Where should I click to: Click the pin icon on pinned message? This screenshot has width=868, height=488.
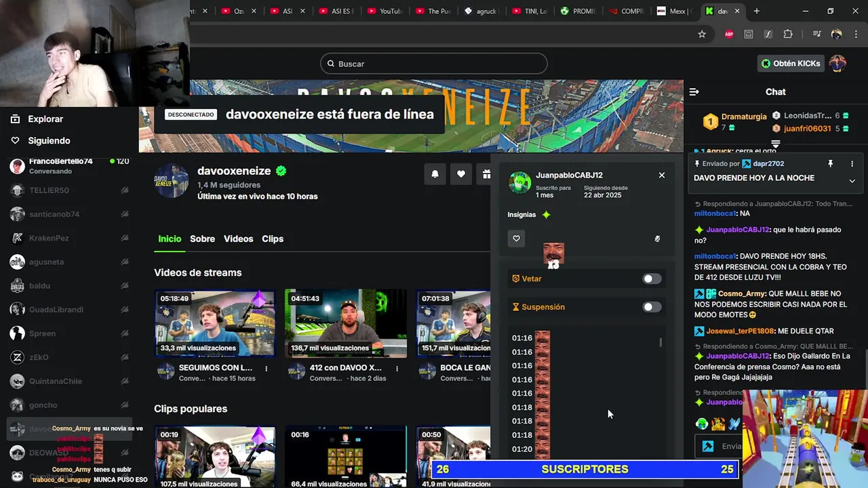830,164
